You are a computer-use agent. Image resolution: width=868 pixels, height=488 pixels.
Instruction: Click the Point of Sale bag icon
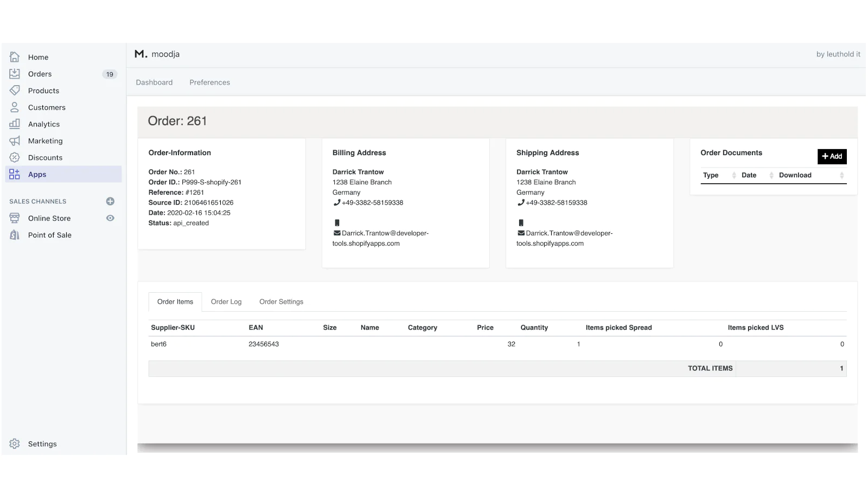(15, 235)
